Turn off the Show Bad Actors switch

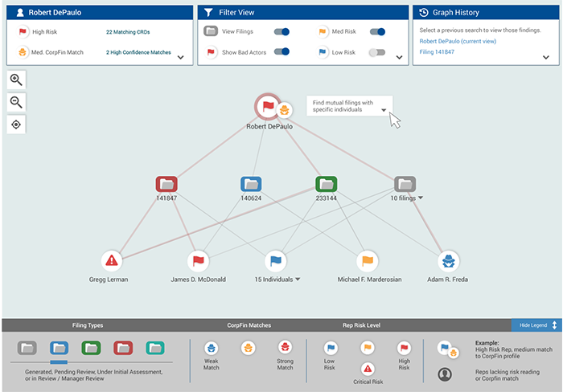click(281, 51)
